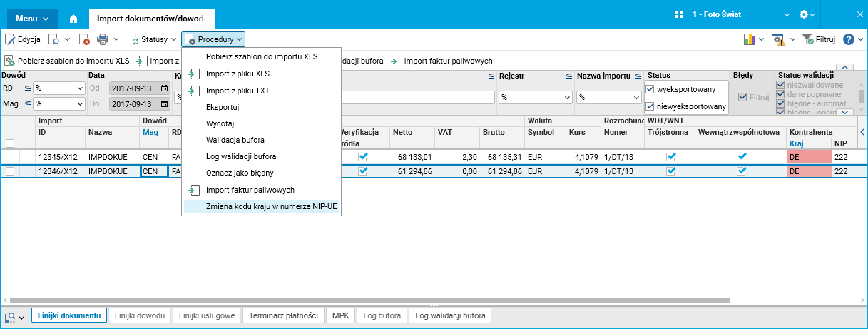Click the Import faktur paliwowych toolbar icon

coord(397,61)
